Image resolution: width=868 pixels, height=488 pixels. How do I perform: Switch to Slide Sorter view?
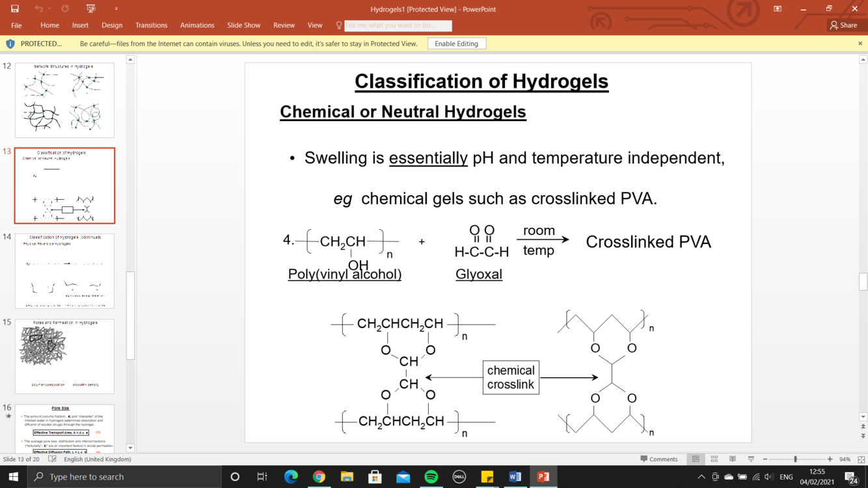click(x=714, y=459)
